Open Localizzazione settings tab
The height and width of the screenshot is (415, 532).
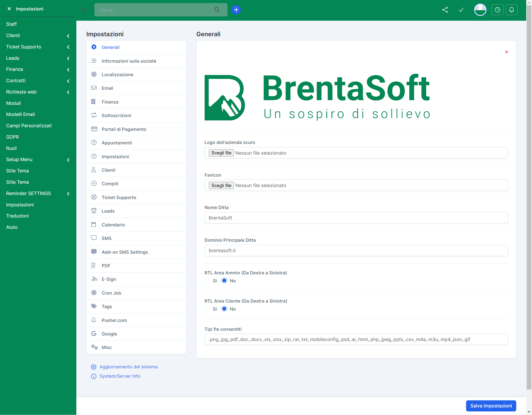tap(117, 75)
